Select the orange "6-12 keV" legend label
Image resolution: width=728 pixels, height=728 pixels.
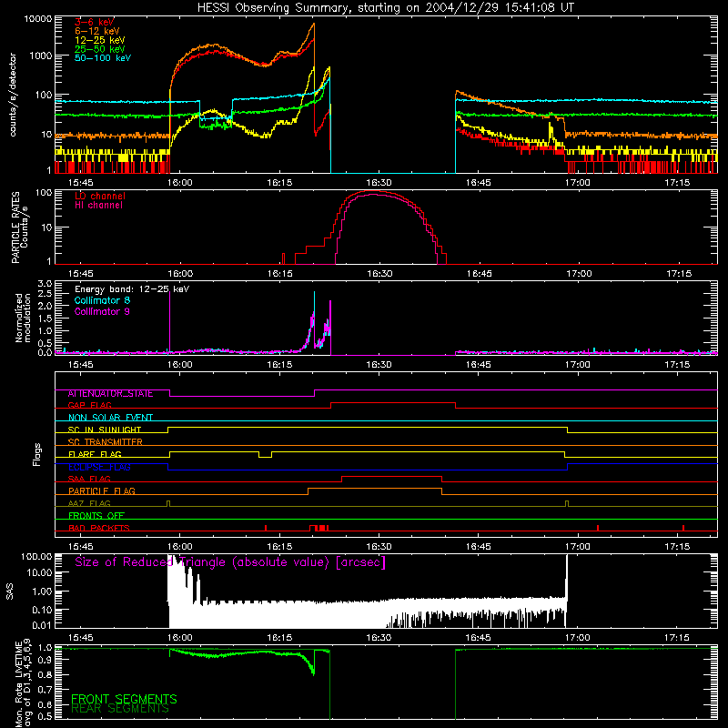(x=97, y=31)
